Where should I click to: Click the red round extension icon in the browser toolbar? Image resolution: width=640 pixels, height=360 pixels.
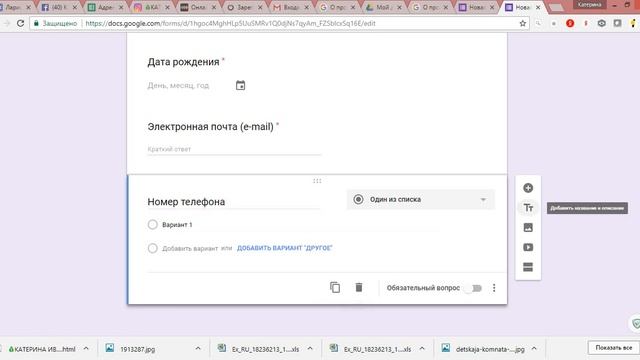click(570, 23)
